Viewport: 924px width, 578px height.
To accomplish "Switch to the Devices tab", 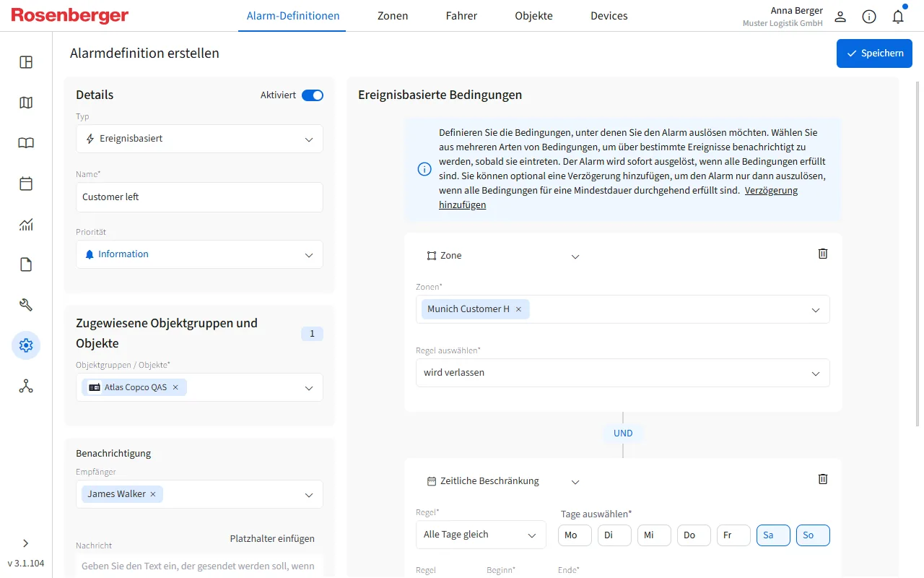I will coord(609,16).
